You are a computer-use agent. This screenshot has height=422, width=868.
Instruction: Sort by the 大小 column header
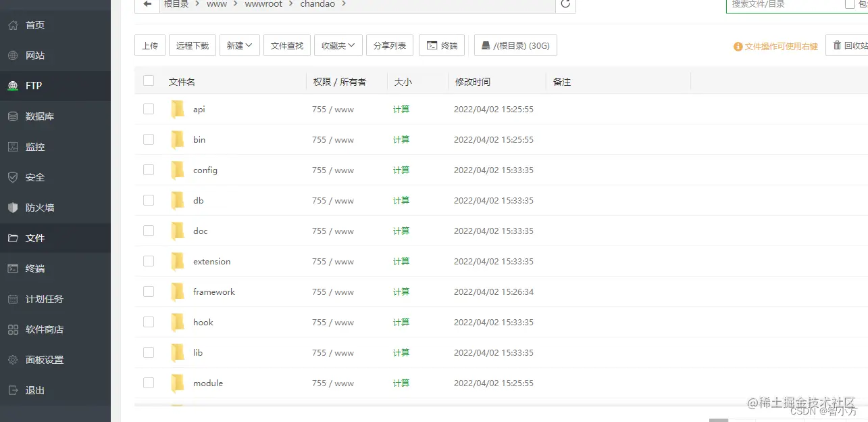click(x=403, y=82)
